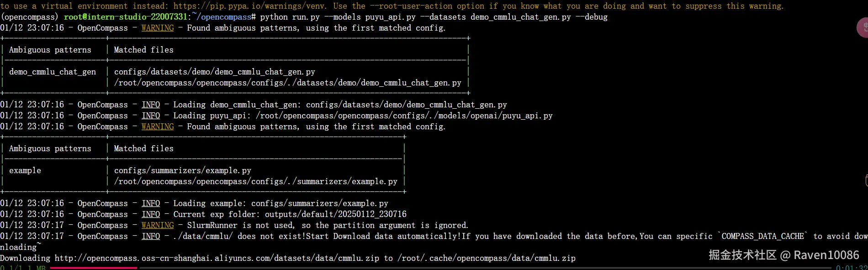868x270 pixels.
Task: Click the small orange icon at right edge
Action: point(867,180)
